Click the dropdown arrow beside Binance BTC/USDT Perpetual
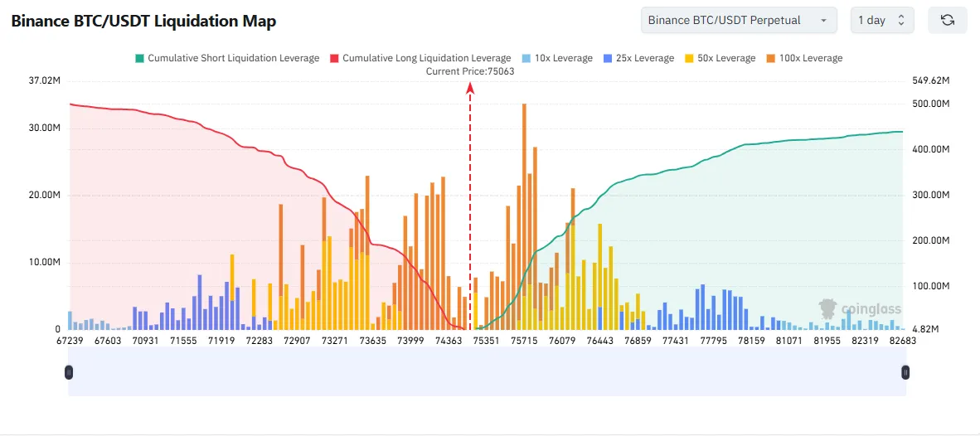The height and width of the screenshot is (436, 980). (822, 20)
